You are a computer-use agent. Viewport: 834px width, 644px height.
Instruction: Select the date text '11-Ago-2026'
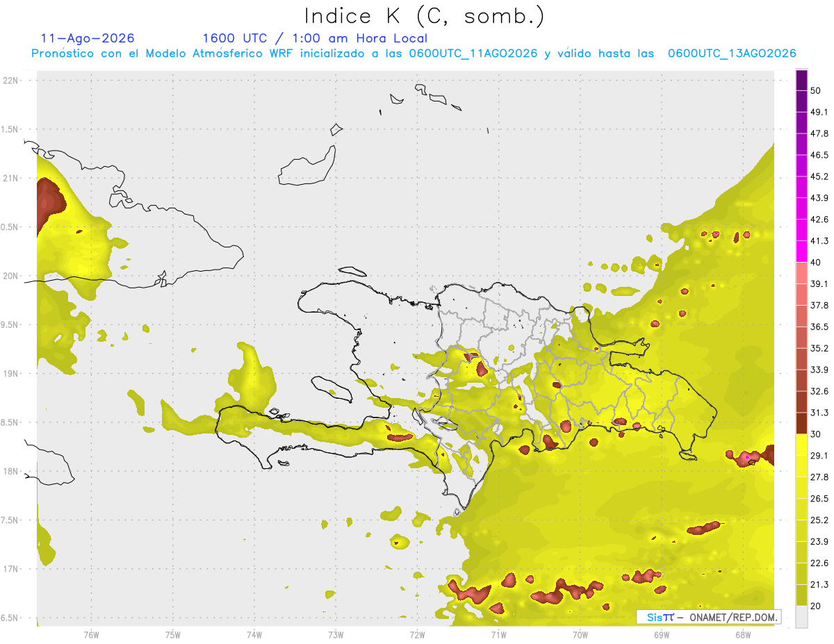point(88,38)
